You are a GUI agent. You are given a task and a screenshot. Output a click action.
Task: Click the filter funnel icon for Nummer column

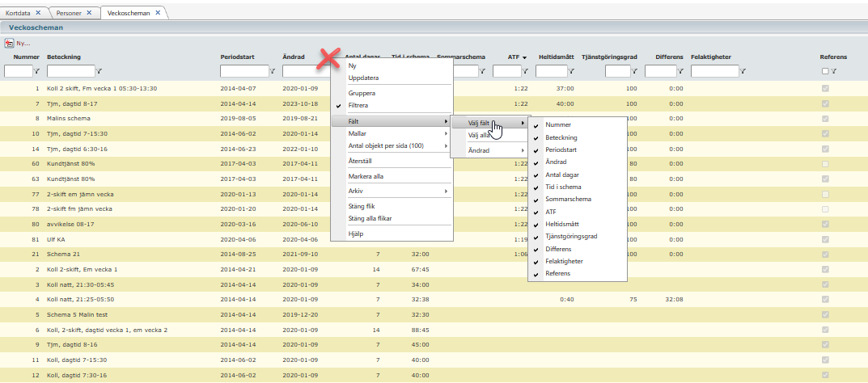coord(37,71)
